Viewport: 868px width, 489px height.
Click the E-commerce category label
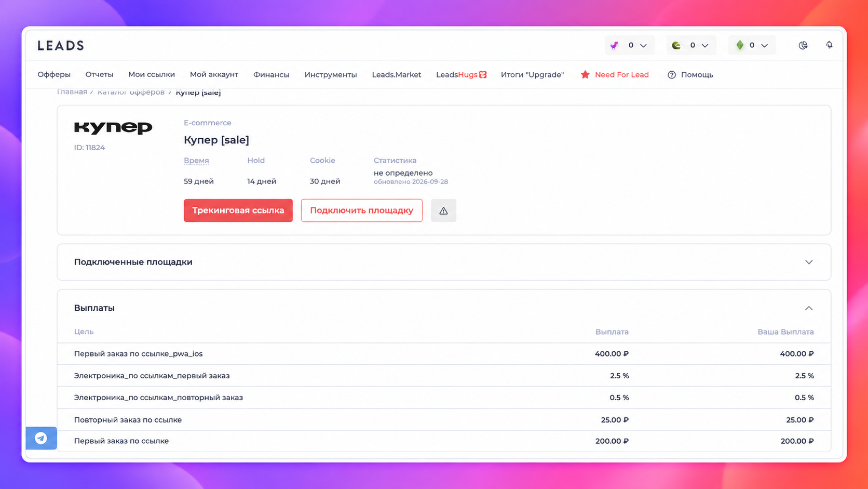coord(208,123)
